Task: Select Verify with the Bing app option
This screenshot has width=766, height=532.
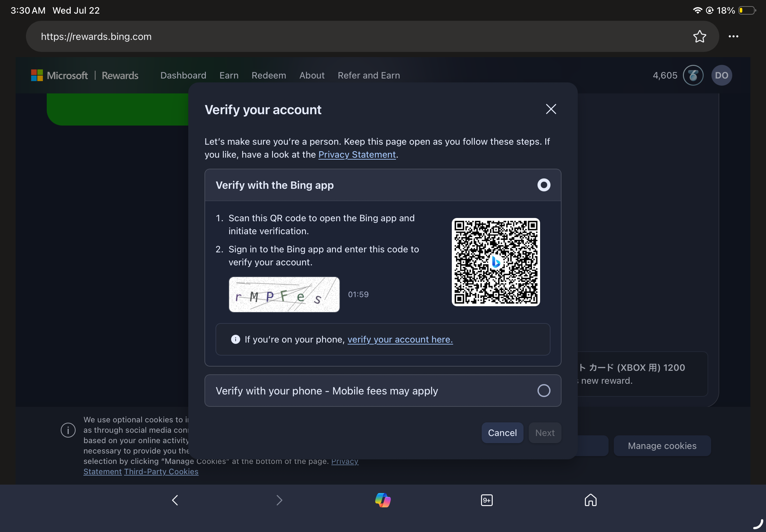Action: [x=383, y=185]
